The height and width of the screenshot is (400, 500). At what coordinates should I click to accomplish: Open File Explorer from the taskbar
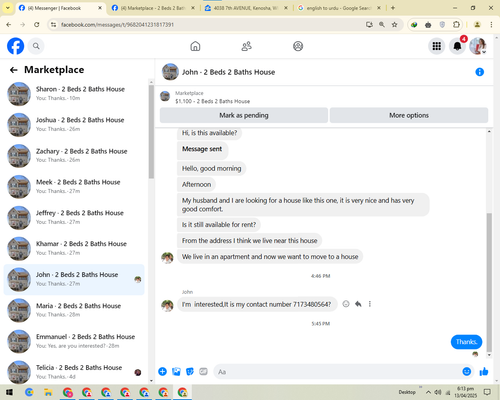[48, 392]
